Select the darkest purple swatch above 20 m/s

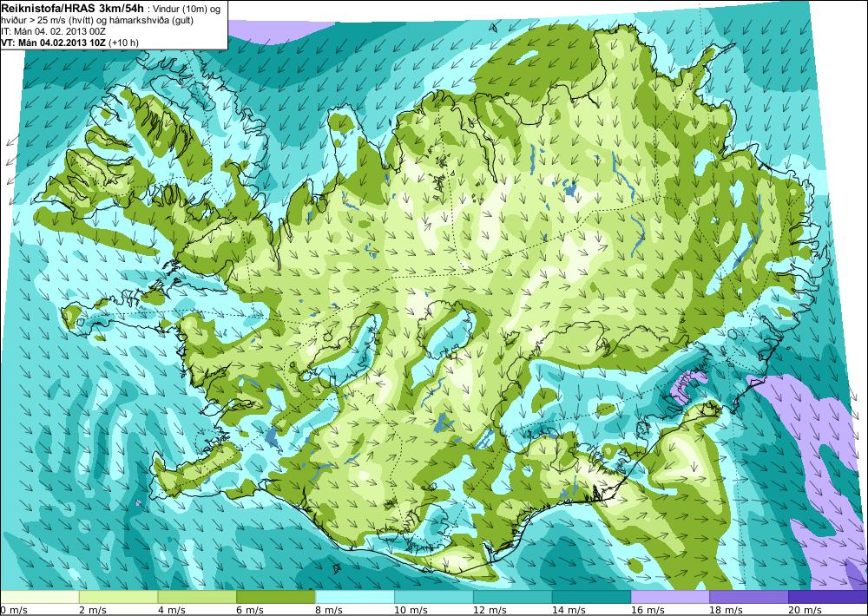[x=828, y=597]
